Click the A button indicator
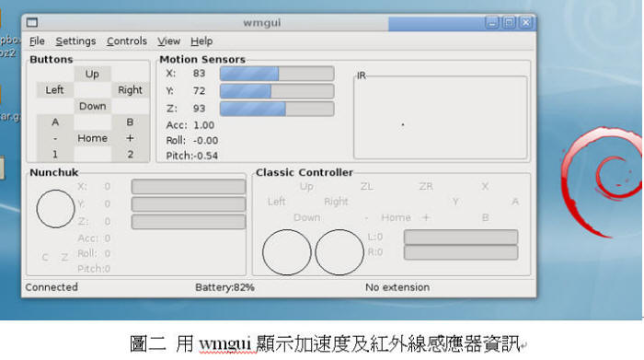 [x=55, y=122]
